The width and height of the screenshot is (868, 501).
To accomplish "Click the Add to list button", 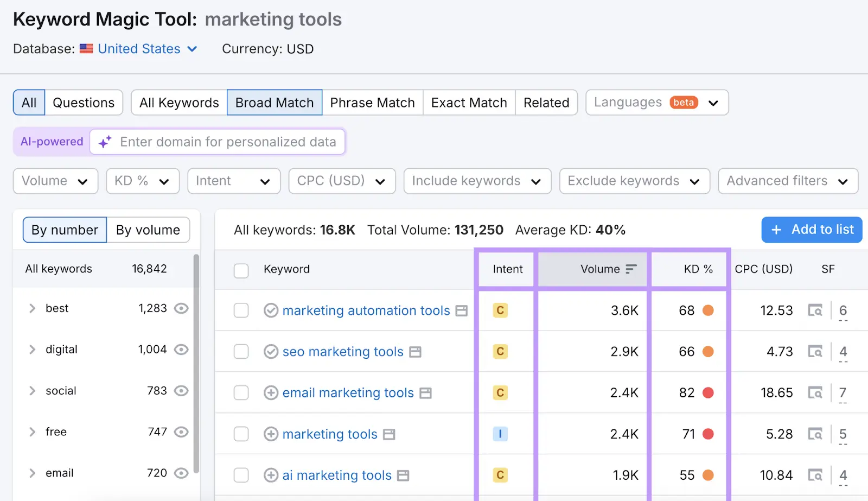I will [x=811, y=230].
